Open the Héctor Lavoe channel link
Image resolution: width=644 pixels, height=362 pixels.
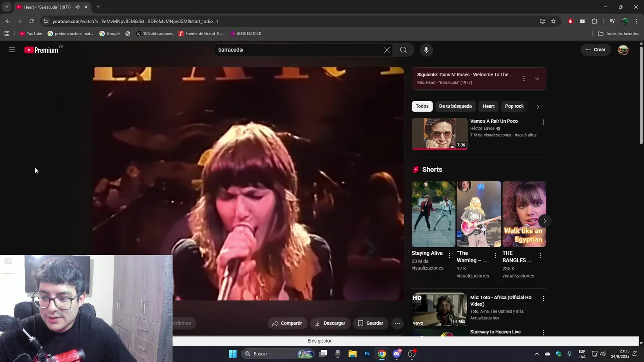(482, 128)
